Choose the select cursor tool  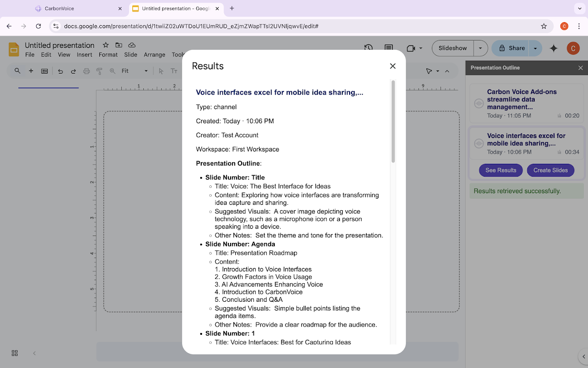click(x=161, y=71)
